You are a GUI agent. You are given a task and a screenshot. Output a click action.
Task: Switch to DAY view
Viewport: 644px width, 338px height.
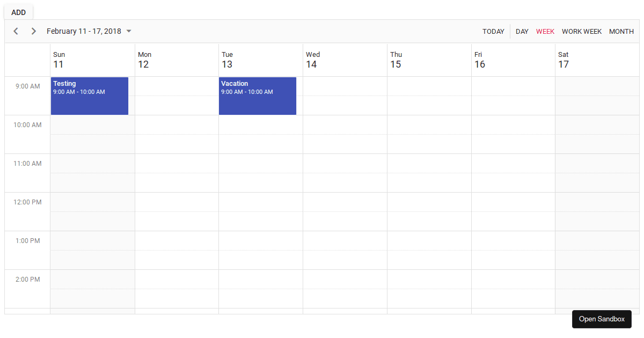[522, 31]
